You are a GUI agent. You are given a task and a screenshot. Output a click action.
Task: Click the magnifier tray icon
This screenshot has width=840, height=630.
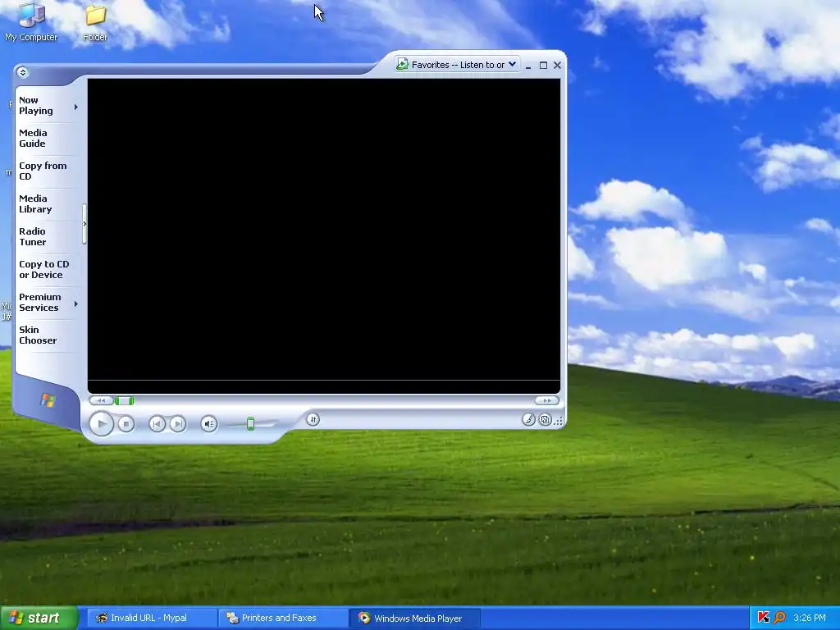coord(779,618)
